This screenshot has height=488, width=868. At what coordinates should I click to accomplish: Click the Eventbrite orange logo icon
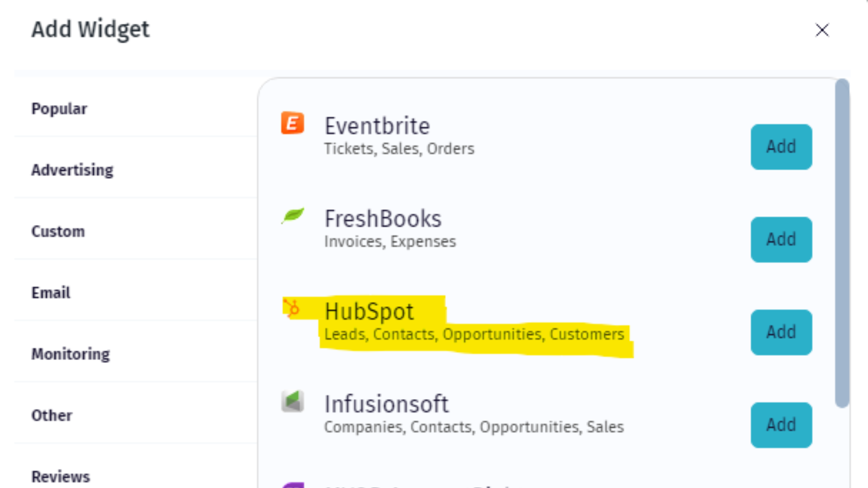tap(292, 123)
